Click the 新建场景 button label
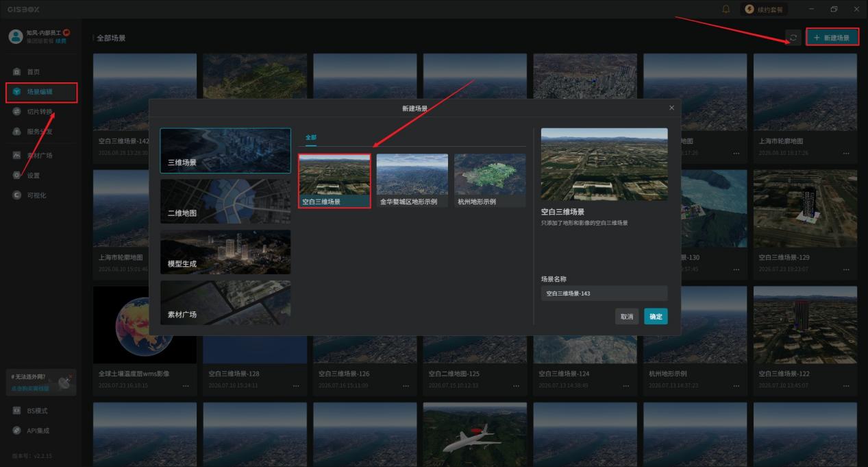 coord(837,38)
